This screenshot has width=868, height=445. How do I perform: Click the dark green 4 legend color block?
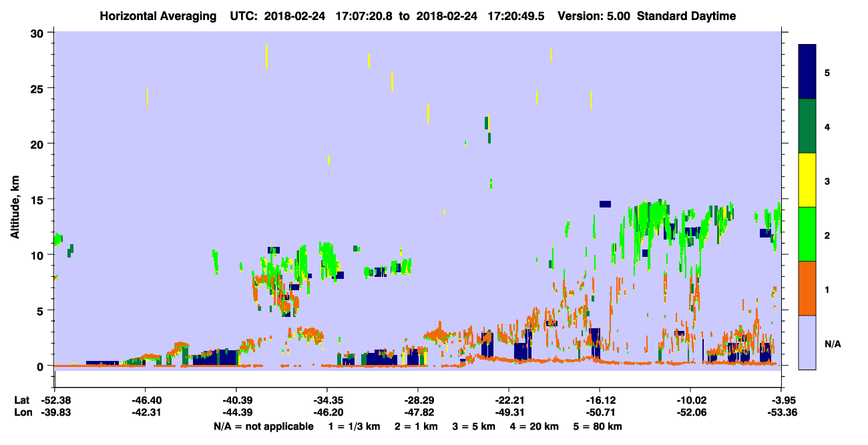point(807,126)
